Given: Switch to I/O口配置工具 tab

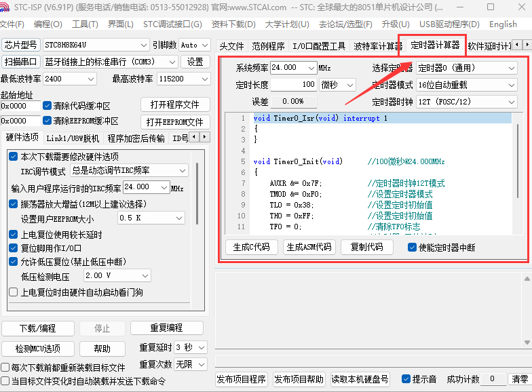Looking at the screenshot, I should [319, 46].
